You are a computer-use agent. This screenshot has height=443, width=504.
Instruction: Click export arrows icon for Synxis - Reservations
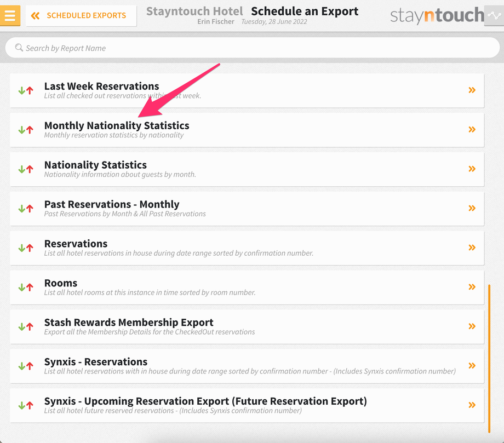(x=26, y=366)
